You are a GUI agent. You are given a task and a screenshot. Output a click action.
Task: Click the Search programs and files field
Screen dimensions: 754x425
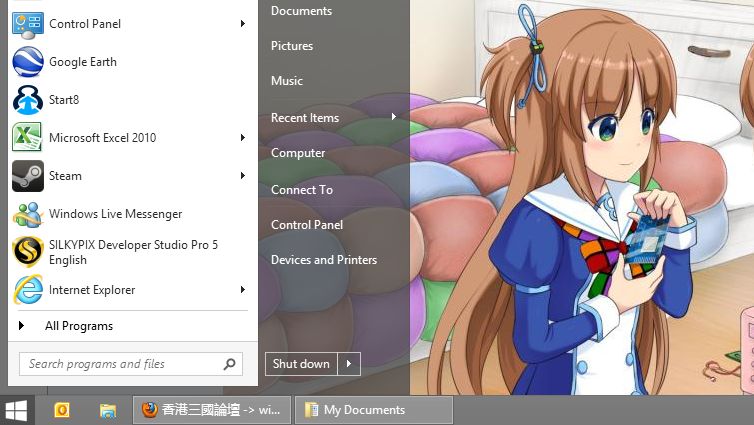(131, 364)
